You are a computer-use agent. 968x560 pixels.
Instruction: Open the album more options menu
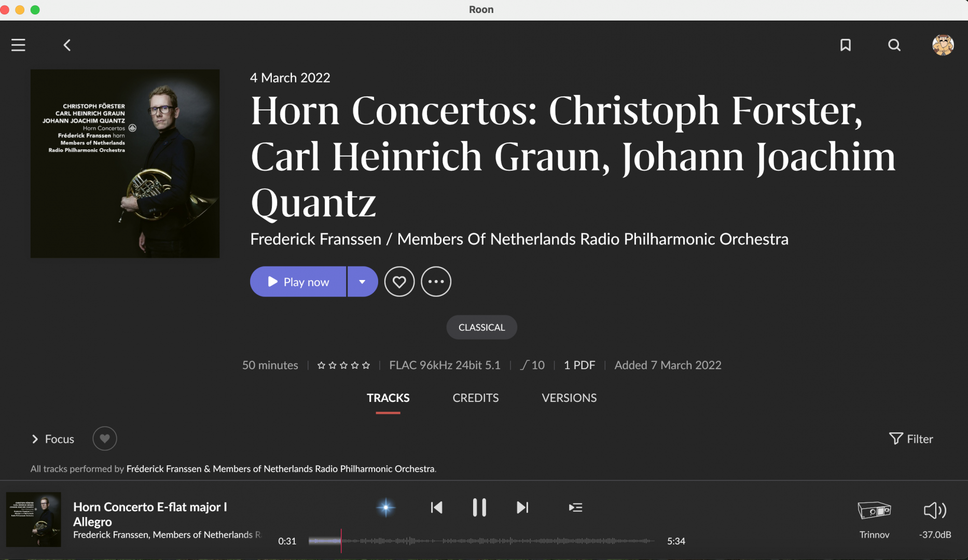click(436, 282)
